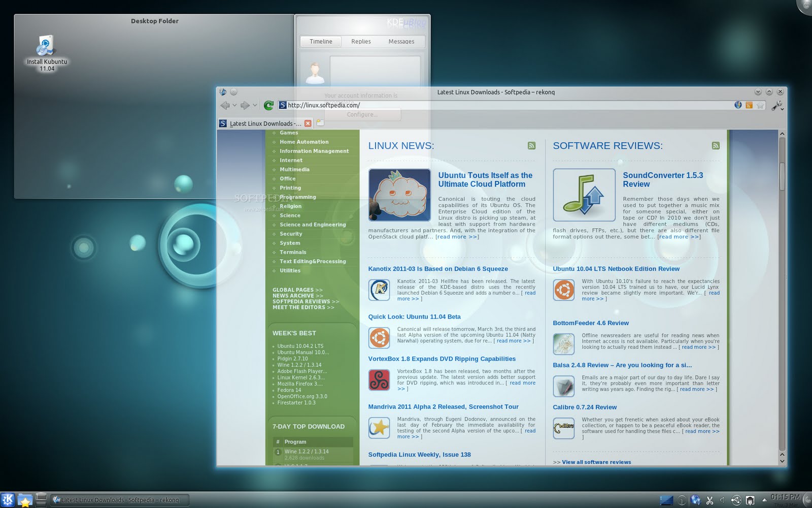
Task: Open the folder-star icon in the panel
Action: pos(25,500)
